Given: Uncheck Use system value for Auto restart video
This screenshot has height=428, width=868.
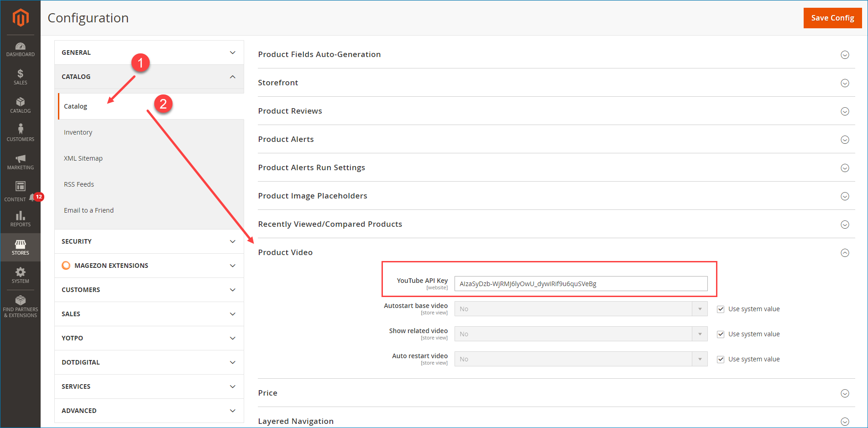Looking at the screenshot, I should coord(721,360).
